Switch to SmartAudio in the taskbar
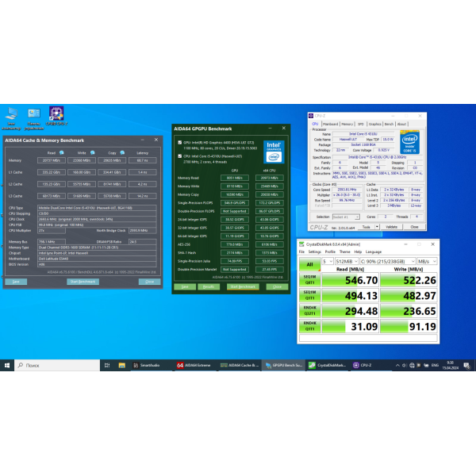This screenshot has height=476, width=476. pyautogui.click(x=147, y=365)
